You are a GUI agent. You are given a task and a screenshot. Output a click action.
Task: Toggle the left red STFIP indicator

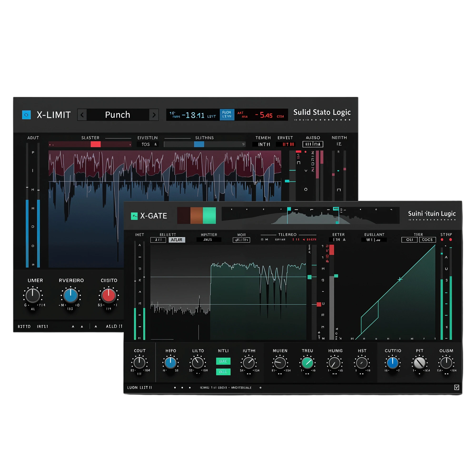pyautogui.click(x=442, y=240)
